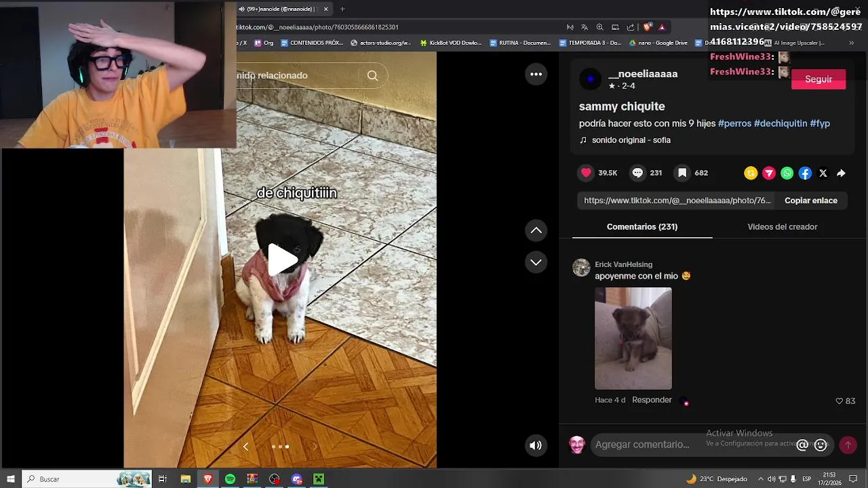The image size is (868, 488).
Task: Show the previous slide with left arrow
Action: click(x=245, y=447)
